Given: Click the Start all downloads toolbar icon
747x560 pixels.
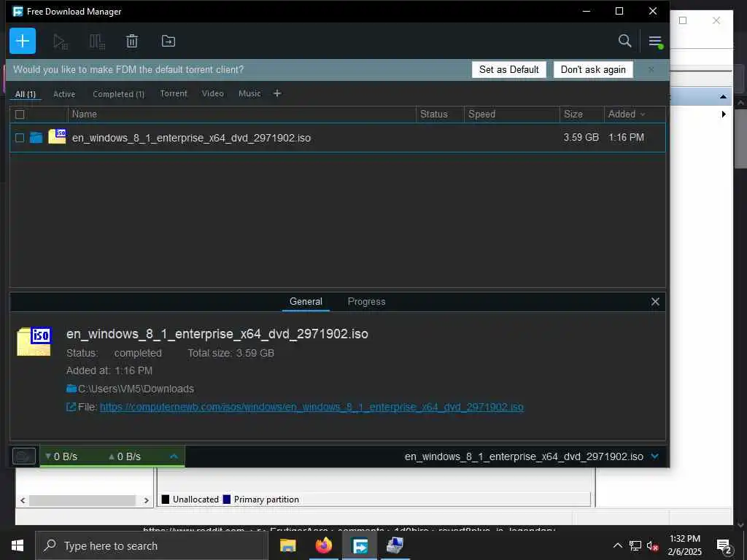Looking at the screenshot, I should pyautogui.click(x=61, y=42).
